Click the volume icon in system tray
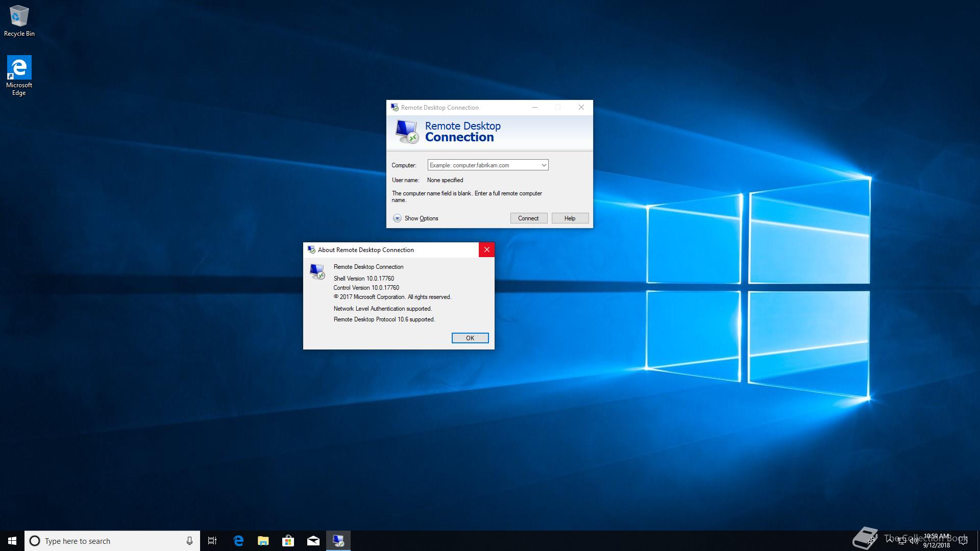Image resolution: width=980 pixels, height=551 pixels. [x=914, y=541]
